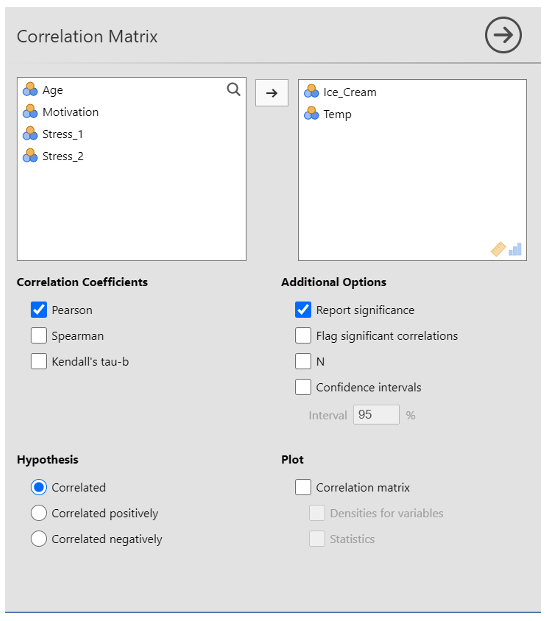The image size is (547, 621).
Task: Move variable with the right arrow button
Action: point(272,93)
